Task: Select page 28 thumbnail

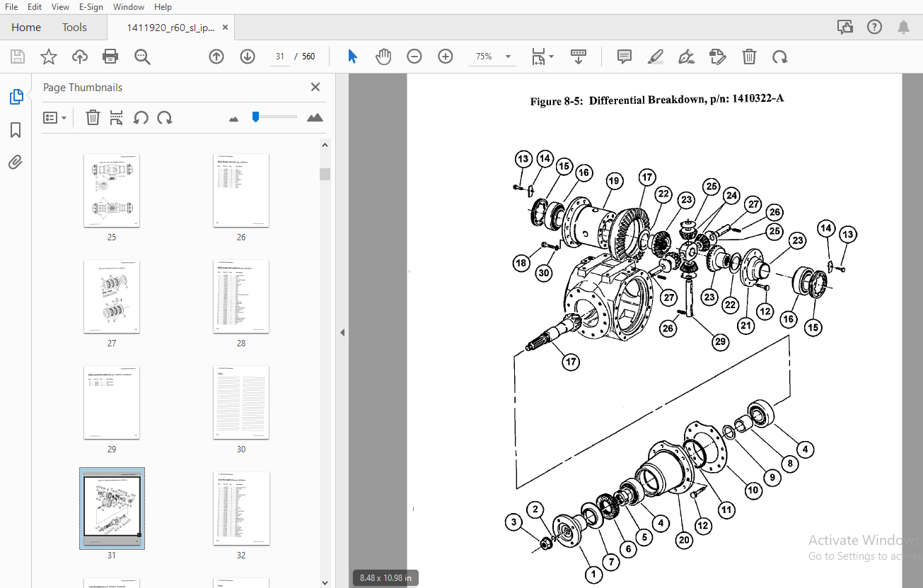Action: point(241,297)
